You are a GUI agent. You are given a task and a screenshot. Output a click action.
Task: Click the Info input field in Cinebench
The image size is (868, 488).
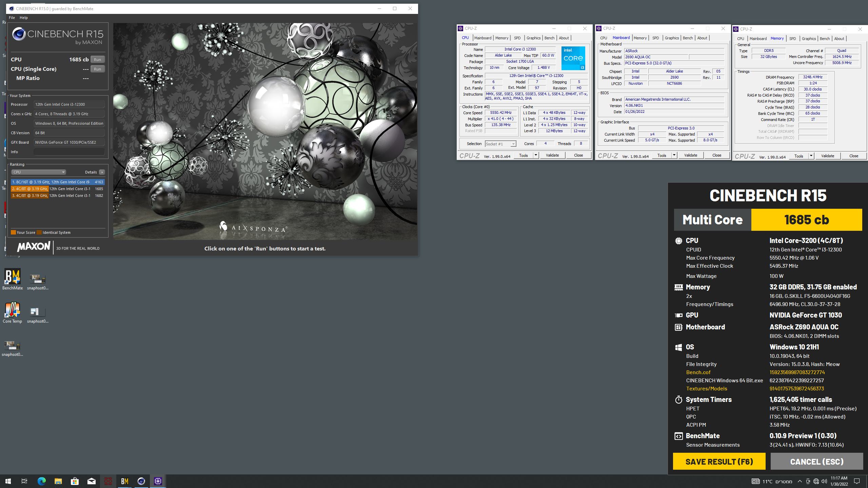[x=69, y=152]
